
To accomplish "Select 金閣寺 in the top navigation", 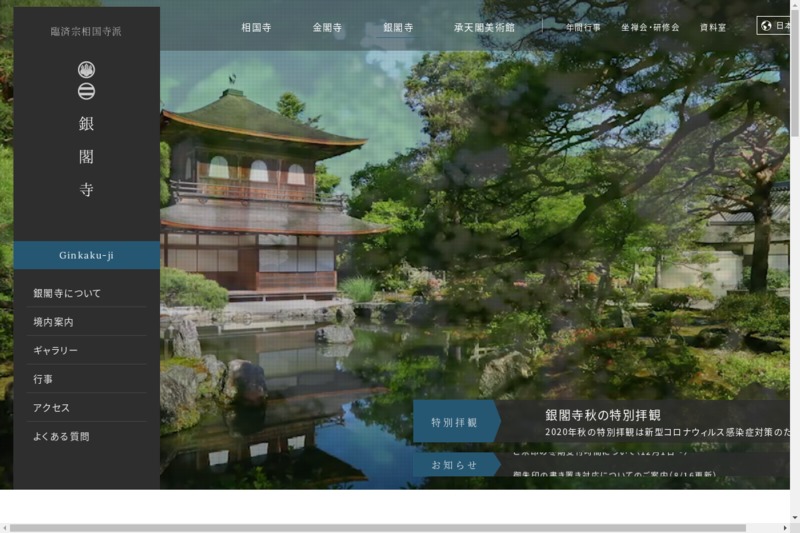I will pos(328,27).
